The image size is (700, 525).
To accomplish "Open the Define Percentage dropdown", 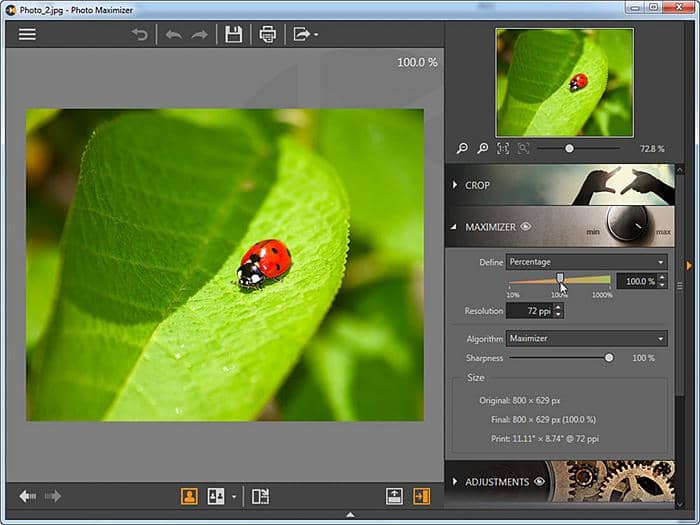I will 586,262.
